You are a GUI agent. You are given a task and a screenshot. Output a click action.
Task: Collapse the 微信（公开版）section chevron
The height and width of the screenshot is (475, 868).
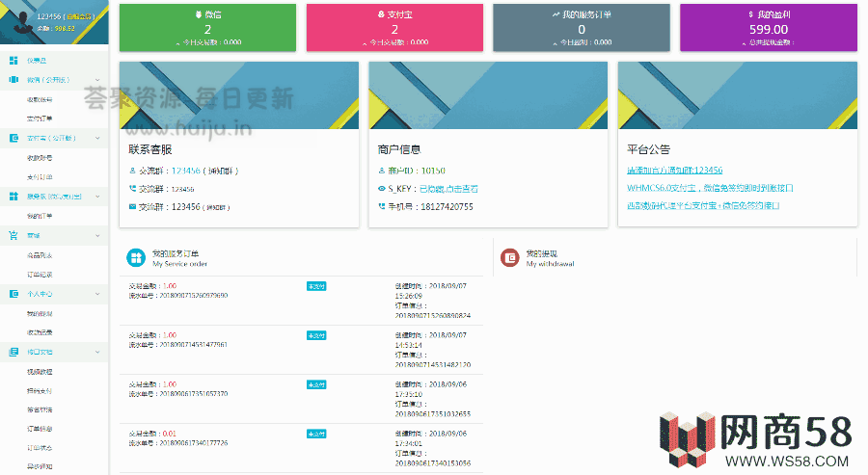pyautogui.click(x=97, y=80)
